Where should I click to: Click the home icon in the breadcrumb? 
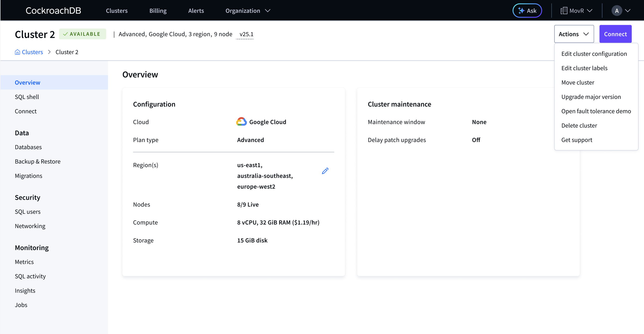[17, 52]
